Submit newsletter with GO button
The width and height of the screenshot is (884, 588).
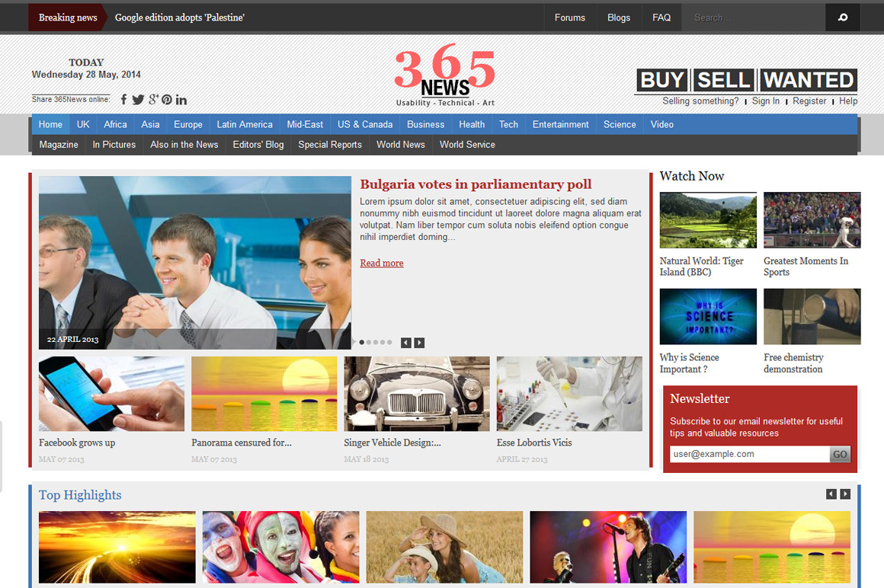point(840,454)
